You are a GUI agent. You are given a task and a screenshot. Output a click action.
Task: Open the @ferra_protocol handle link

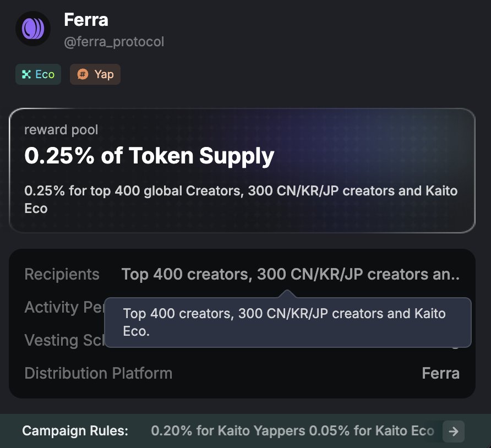(x=114, y=42)
